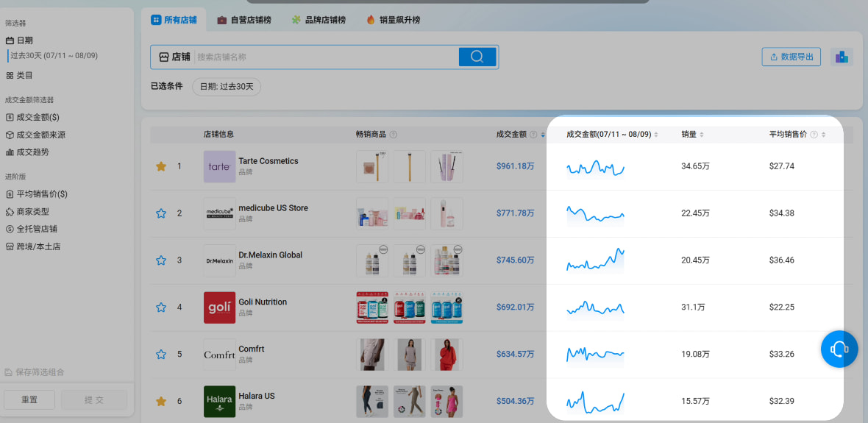868x423 pixels.
Task: Switch to the 所有店铺 tab
Action: pos(174,20)
